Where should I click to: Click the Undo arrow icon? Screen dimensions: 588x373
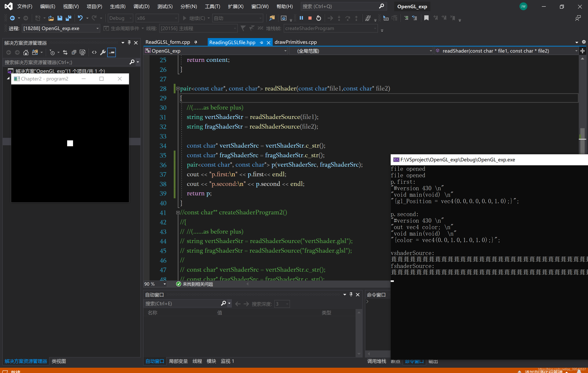80,18
